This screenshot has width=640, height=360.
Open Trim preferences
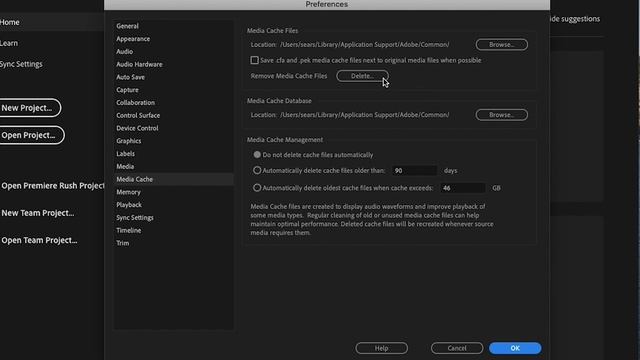[x=122, y=243]
